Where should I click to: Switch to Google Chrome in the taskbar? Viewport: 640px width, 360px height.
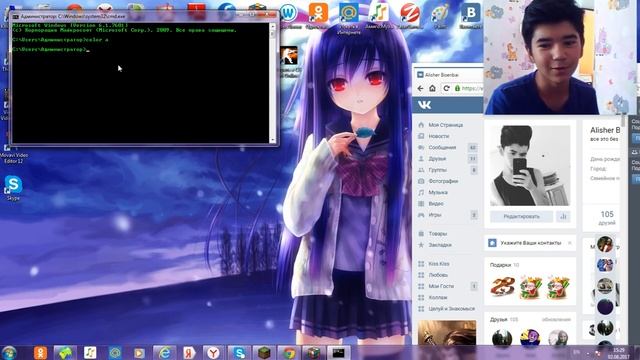[289, 353]
